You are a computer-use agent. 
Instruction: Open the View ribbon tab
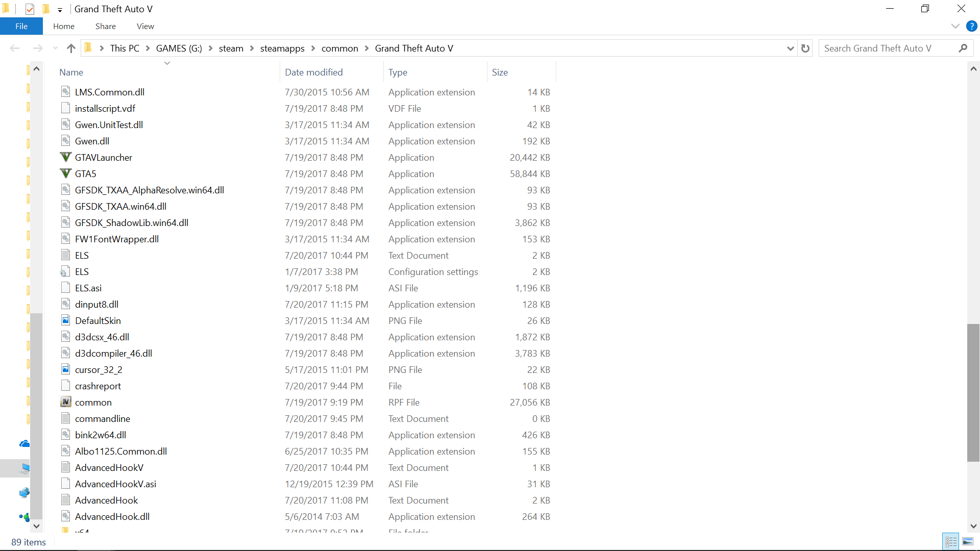tap(145, 26)
